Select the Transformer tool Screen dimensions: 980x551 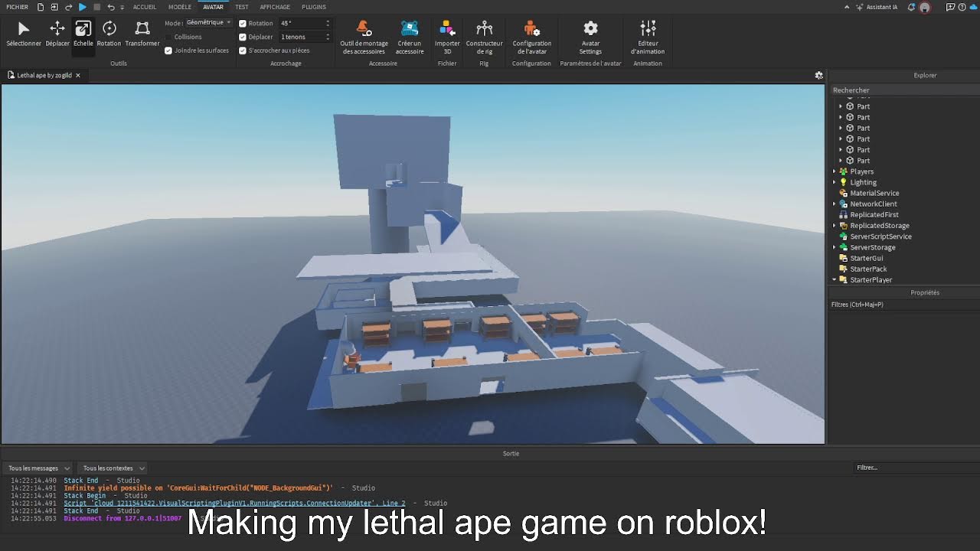click(142, 34)
